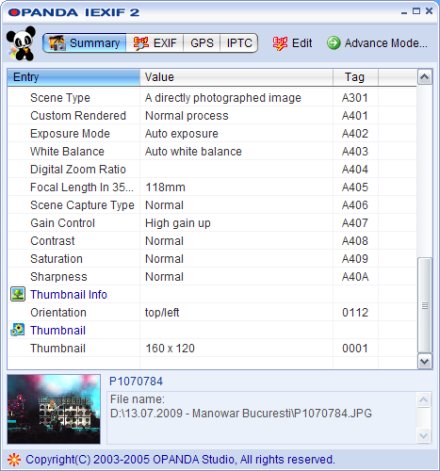Click the Tag column header
Screen dimensions: 440x471
pos(355,77)
